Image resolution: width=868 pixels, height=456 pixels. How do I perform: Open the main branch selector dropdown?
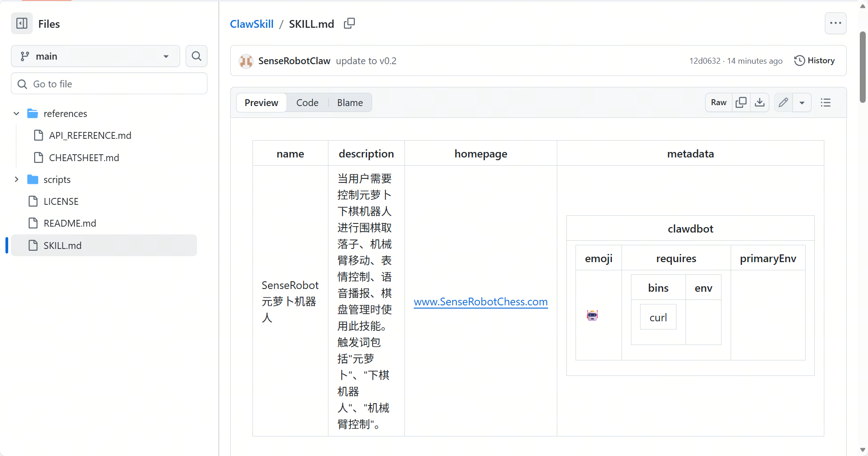point(96,56)
